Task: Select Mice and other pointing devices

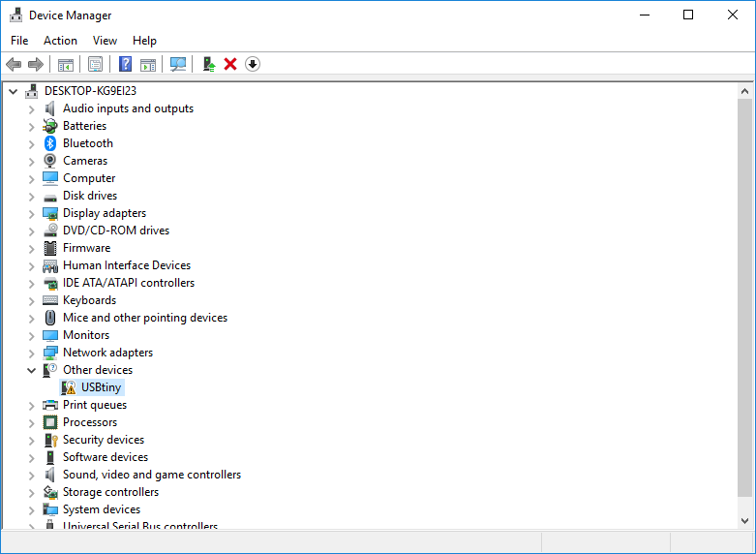Action: click(144, 318)
